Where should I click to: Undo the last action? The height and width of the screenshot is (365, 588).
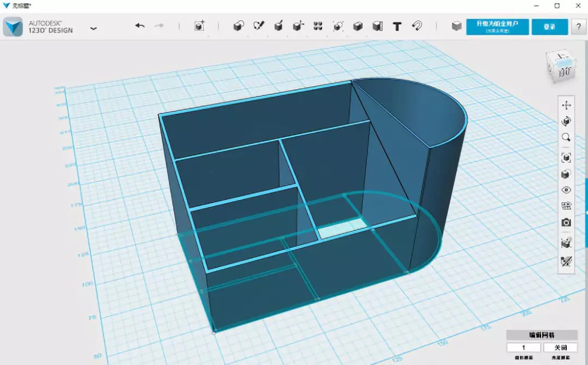(x=140, y=26)
